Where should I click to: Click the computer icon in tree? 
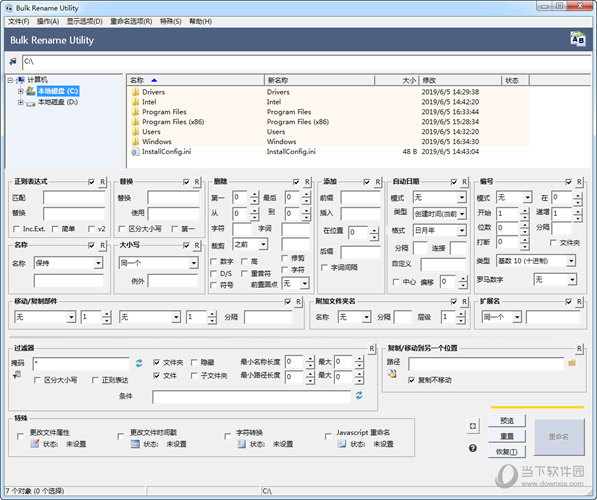point(21,80)
